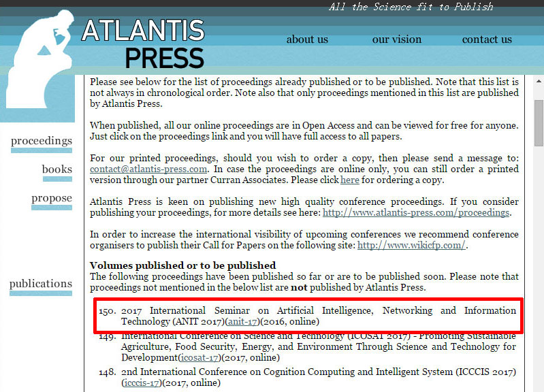Open the icosat-17 proceedings link
The width and height of the screenshot is (544, 392).
click(200, 357)
